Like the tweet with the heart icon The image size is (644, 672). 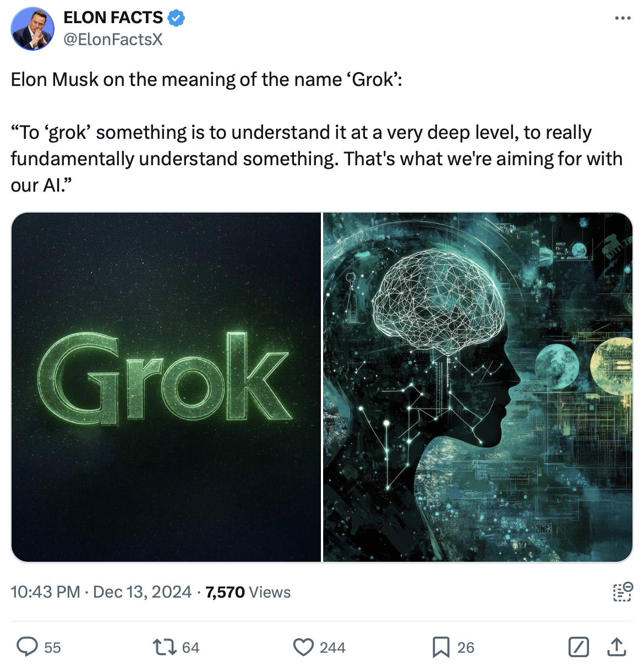point(303,647)
